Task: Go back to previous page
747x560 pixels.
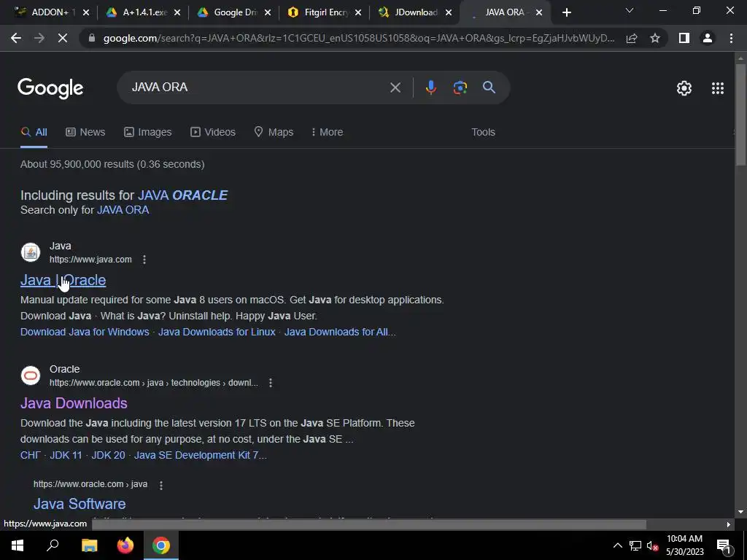Action: click(x=16, y=38)
